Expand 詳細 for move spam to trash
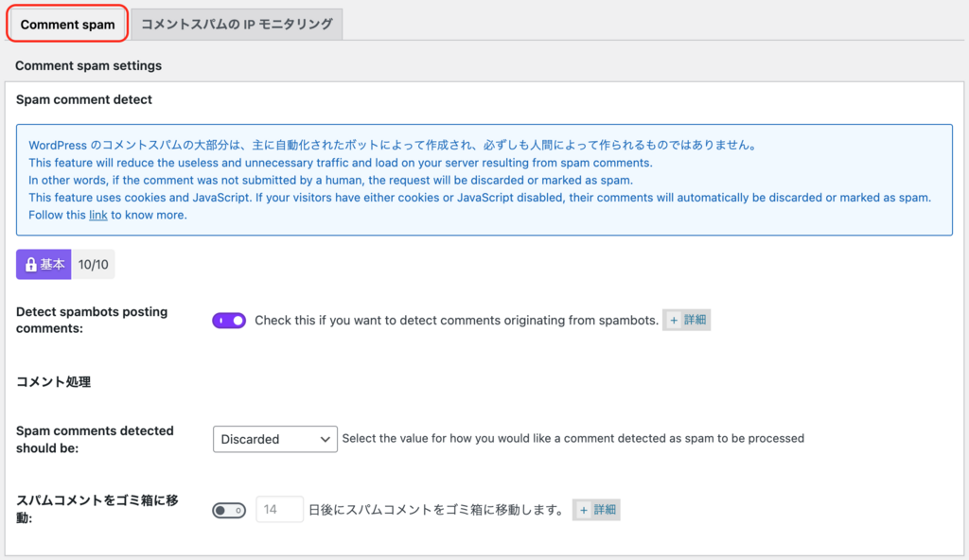The height and width of the screenshot is (560, 969). 596,510
